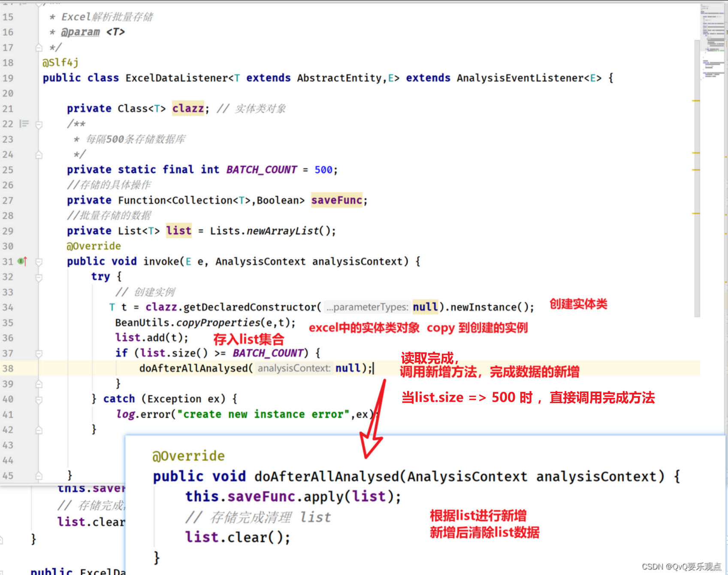This screenshot has height=575, width=728.
Task: Click the override gutter icon on line 31
Action: (22, 261)
